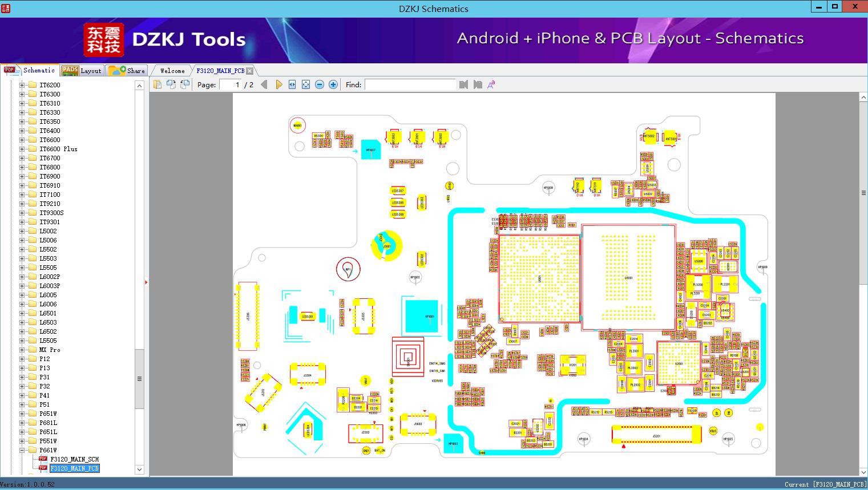The height and width of the screenshot is (490, 868).
Task: Expand the IT6600 Plus folder
Action: tap(22, 149)
